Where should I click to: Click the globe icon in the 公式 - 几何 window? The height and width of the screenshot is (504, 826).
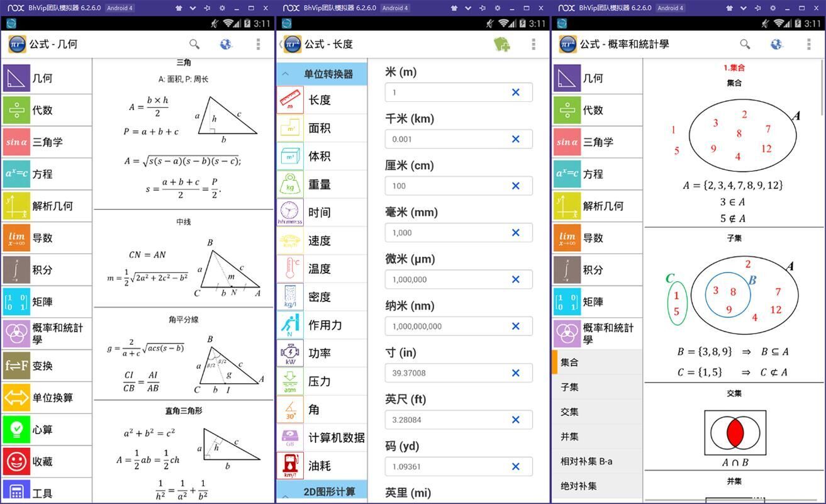pyautogui.click(x=226, y=44)
